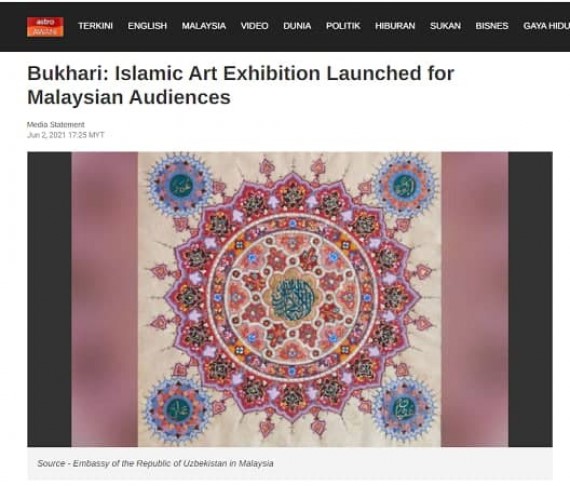570x486 pixels.
Task: Go to the VIDEO section
Action: coord(254,26)
